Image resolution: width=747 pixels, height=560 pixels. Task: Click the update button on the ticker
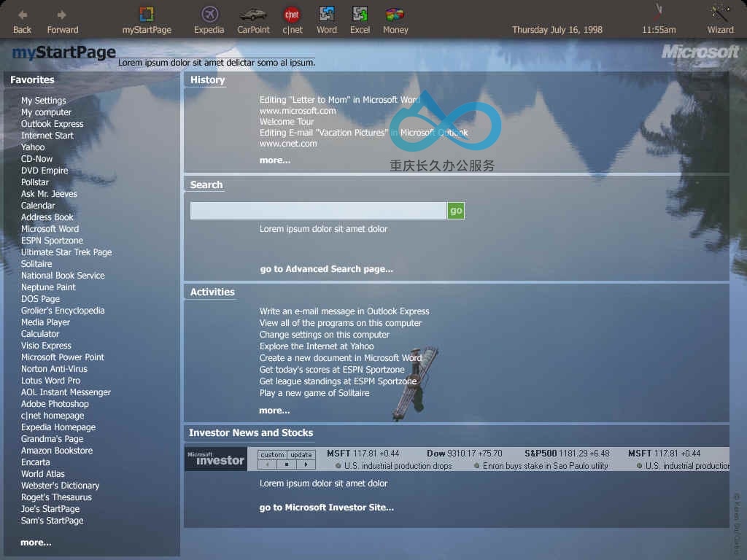301,455
